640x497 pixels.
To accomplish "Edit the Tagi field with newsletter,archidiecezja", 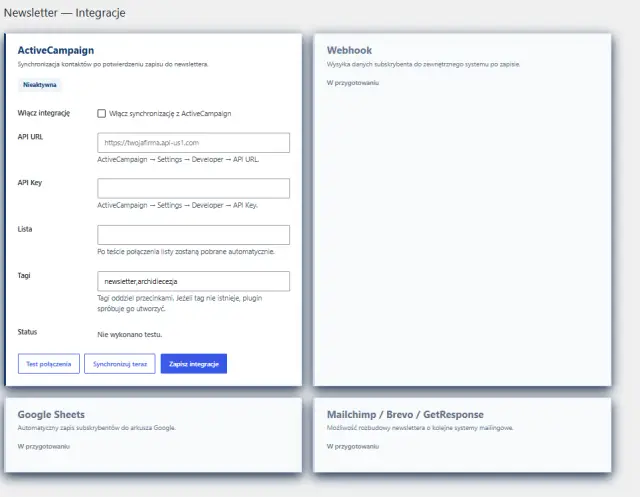I will [x=193, y=281].
